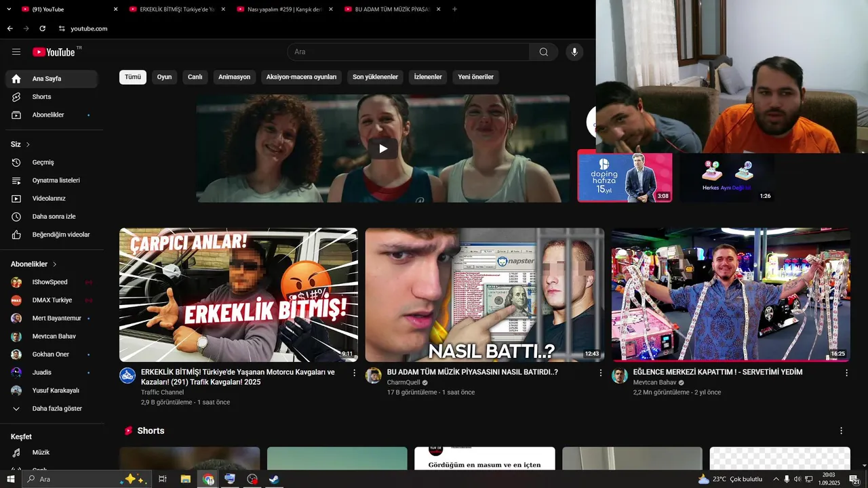Open options menu for ERKEKLİK BİTMİŞ video
Screen dimensions: 868x488
click(x=354, y=373)
